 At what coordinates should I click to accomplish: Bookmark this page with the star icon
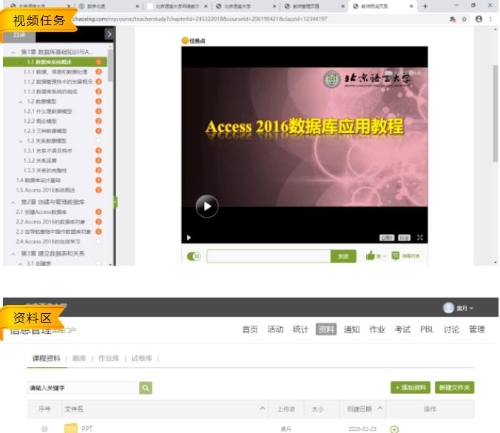[464, 19]
